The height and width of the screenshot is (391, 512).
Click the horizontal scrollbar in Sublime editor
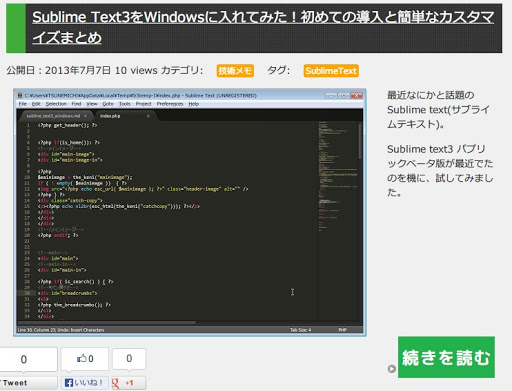107,323
